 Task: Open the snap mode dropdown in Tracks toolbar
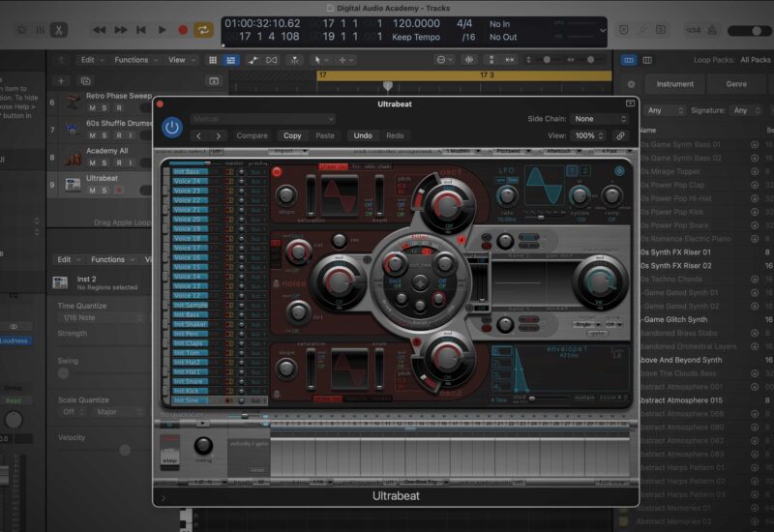click(443, 60)
